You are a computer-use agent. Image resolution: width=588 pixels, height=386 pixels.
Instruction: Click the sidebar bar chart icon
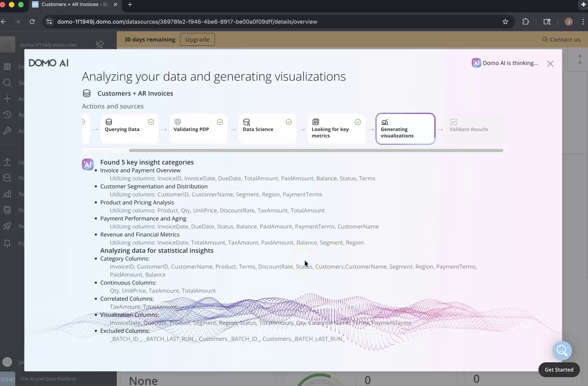click(7, 194)
